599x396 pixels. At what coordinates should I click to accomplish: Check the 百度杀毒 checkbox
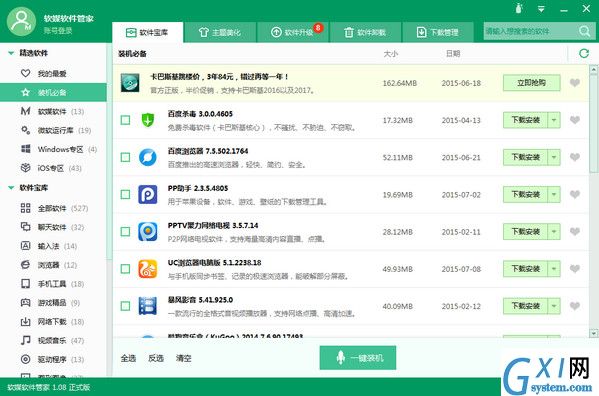[125, 120]
